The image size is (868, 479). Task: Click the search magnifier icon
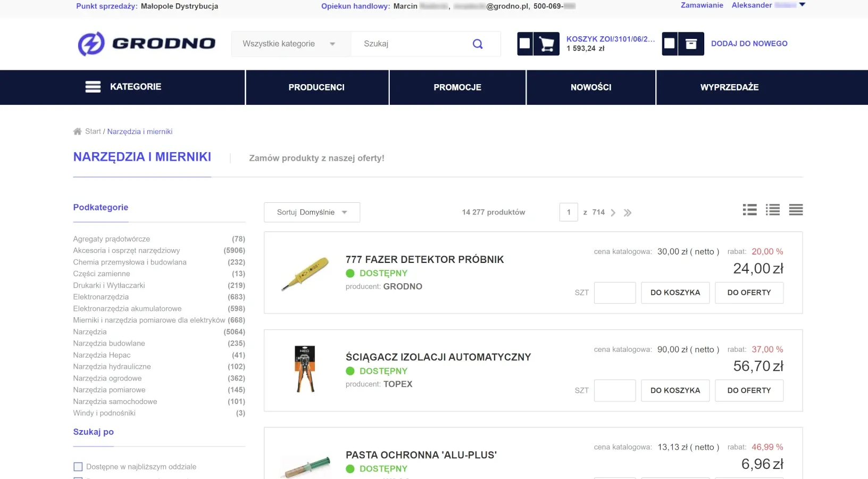(x=478, y=44)
